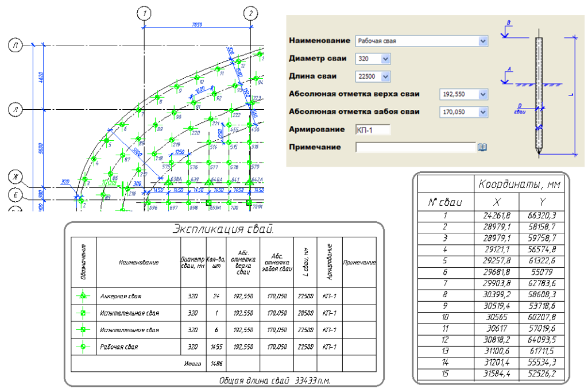Expand the Длина сваи dropdown
This screenshot has height=392, width=588.
pos(385,76)
